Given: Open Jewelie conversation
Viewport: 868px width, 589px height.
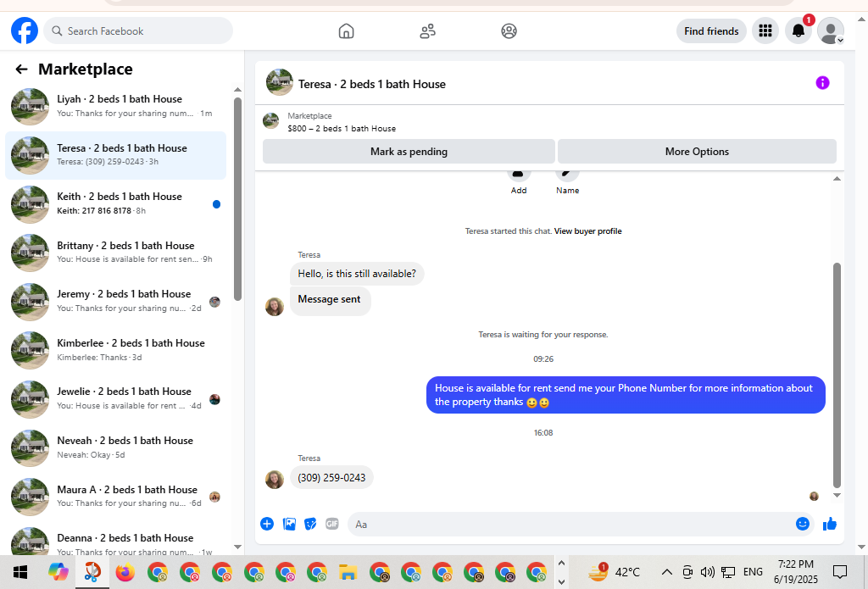Looking at the screenshot, I should tap(116, 398).
